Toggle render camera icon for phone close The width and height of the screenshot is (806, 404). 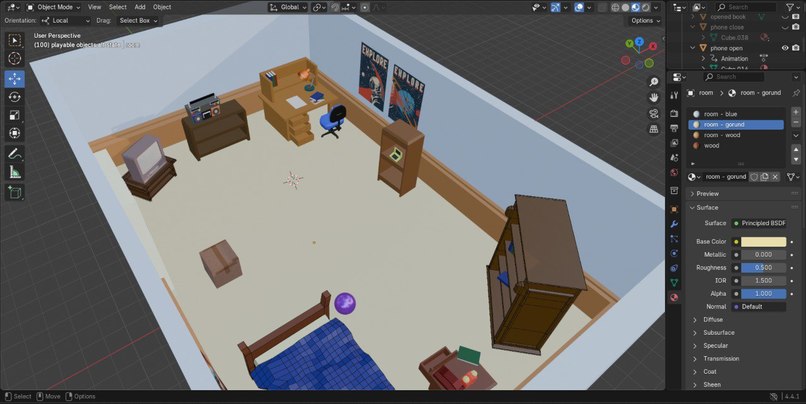[796, 27]
